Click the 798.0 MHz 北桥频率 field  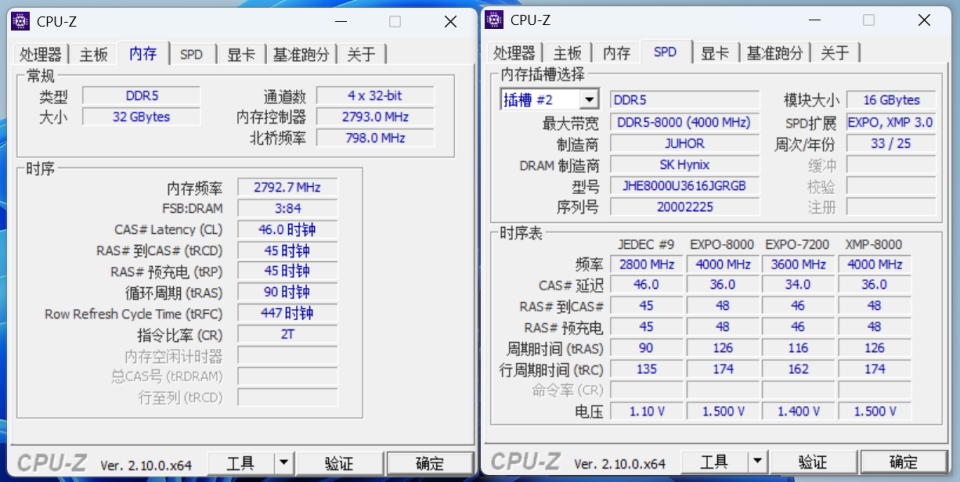coord(375,138)
